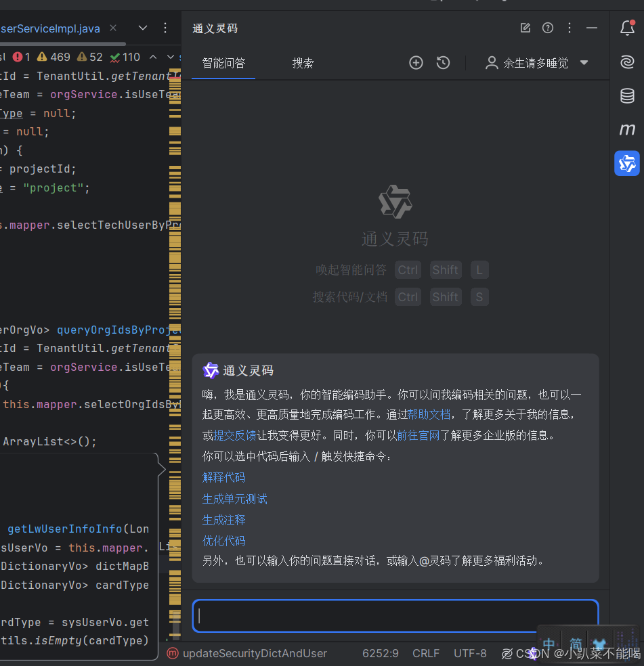The height and width of the screenshot is (666, 644).
Task: Click the getLwUserInfoInfo method name
Action: [64, 529]
